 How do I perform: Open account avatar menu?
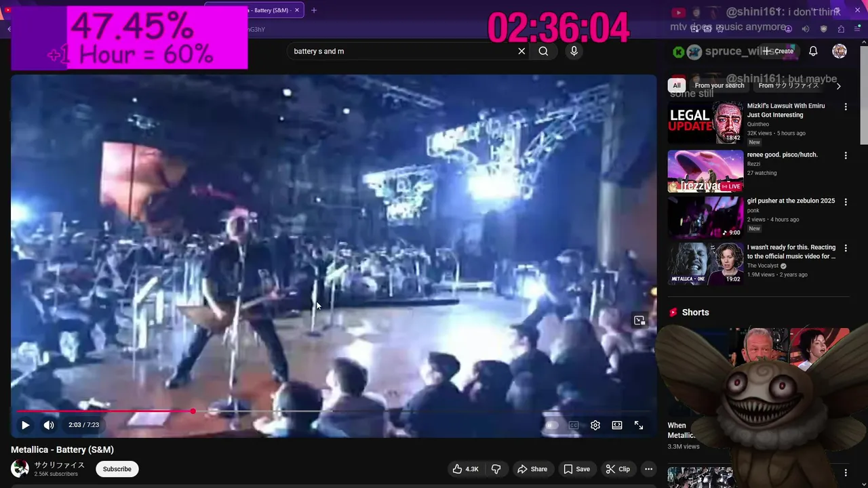click(x=840, y=51)
